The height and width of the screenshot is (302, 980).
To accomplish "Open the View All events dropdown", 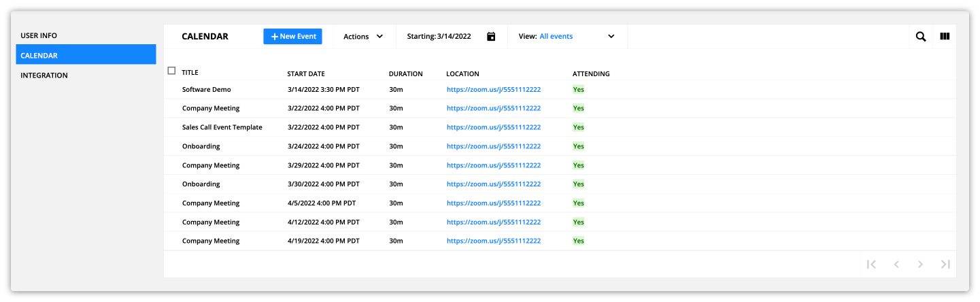I will pyautogui.click(x=567, y=37).
